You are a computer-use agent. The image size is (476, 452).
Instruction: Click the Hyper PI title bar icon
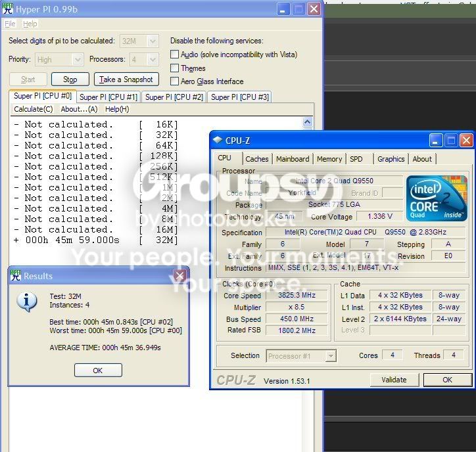click(8, 9)
